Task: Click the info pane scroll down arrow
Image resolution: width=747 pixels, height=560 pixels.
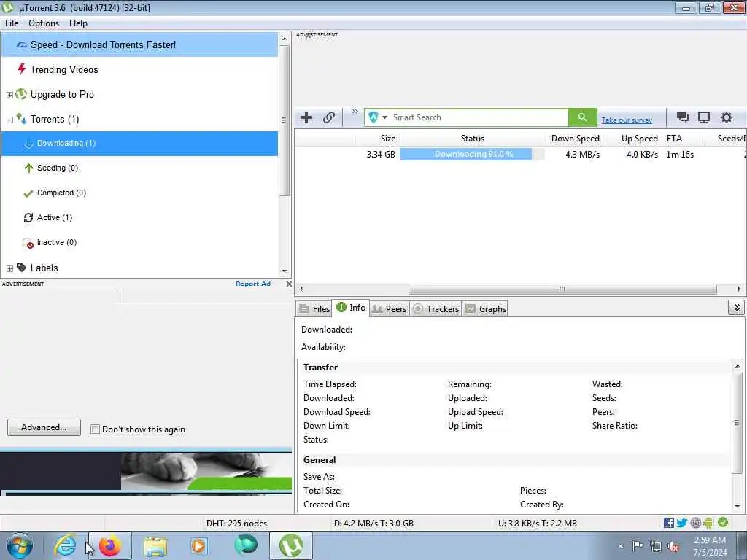Action: [738, 506]
